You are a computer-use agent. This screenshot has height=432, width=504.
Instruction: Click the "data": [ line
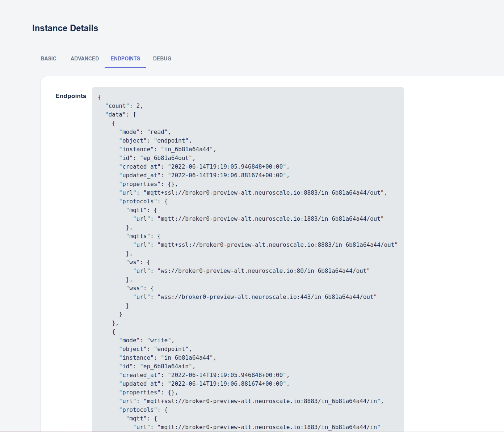coord(121,115)
